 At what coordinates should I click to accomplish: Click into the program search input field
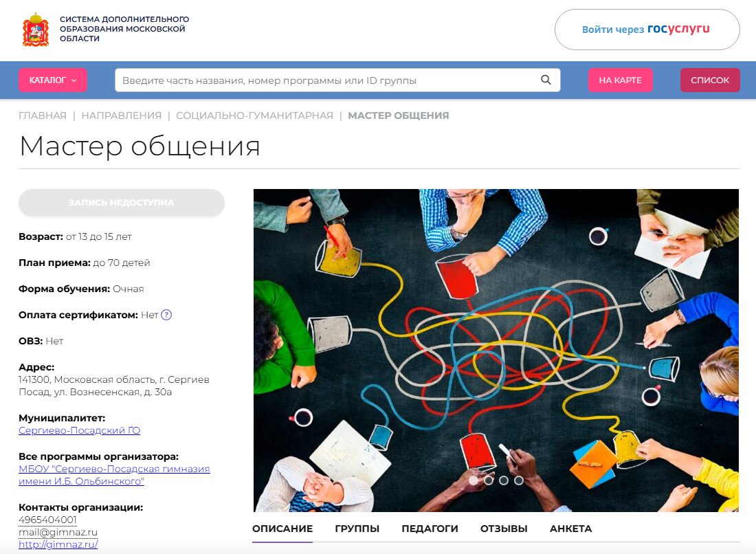point(326,80)
